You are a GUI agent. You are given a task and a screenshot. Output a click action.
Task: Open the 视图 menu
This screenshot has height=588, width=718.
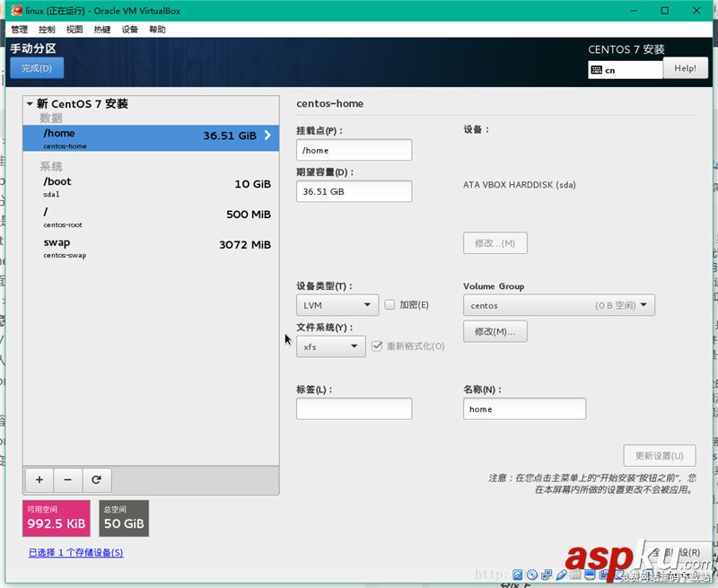74,30
